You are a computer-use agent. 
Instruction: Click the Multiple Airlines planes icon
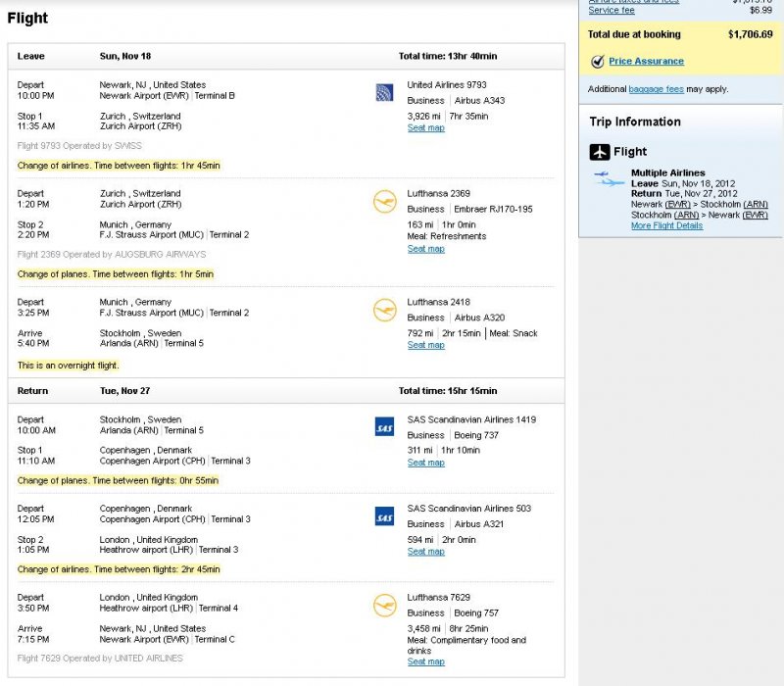[609, 179]
